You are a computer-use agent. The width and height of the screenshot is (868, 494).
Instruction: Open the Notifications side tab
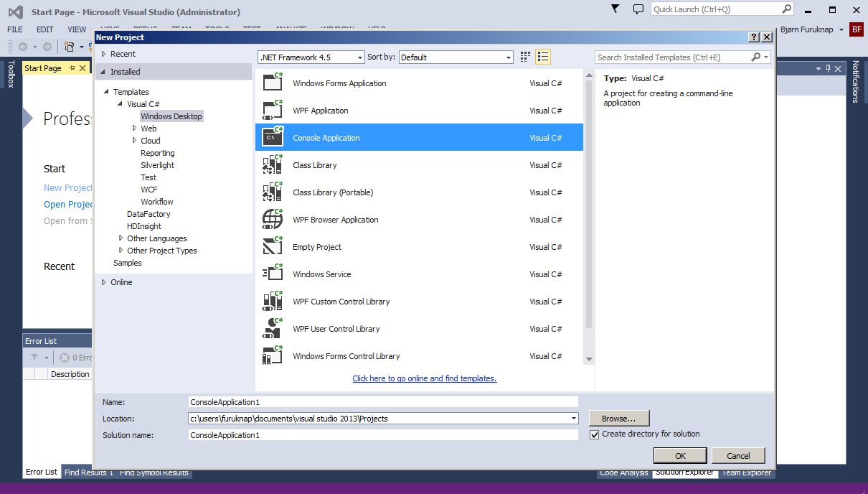(855, 82)
